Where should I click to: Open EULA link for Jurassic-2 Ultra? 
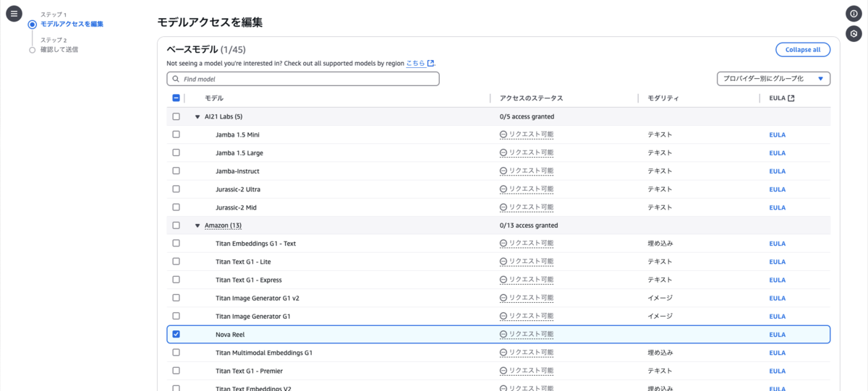click(777, 189)
